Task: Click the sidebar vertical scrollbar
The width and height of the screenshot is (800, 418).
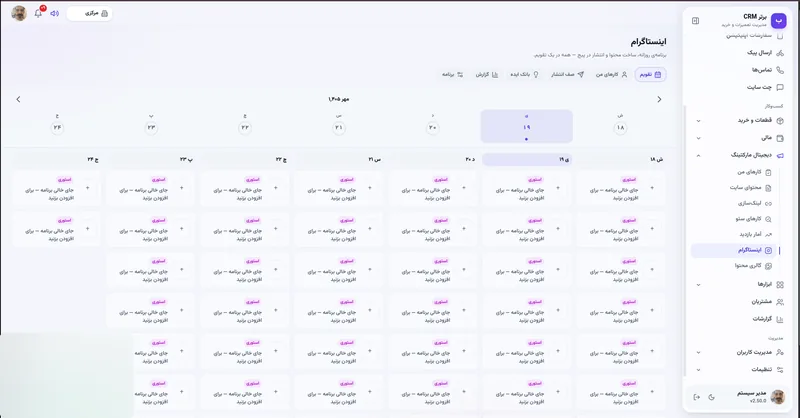Action: (685, 240)
